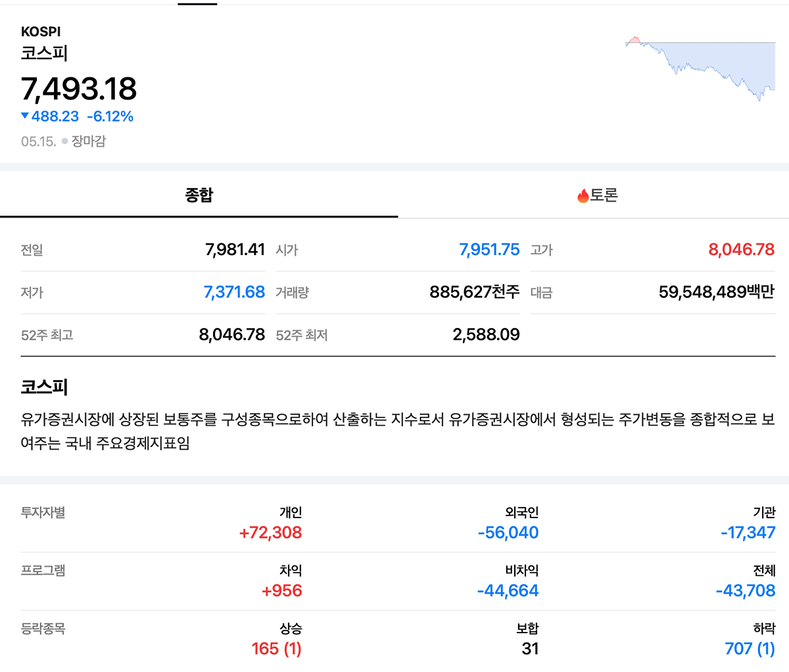Click the 전체 column header
789x672 pixels.
(765, 571)
